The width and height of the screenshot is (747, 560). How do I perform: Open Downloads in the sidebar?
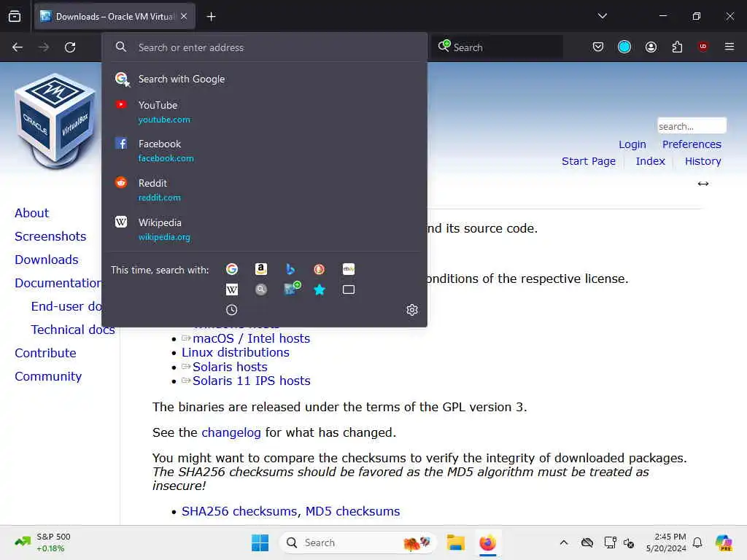point(46,260)
